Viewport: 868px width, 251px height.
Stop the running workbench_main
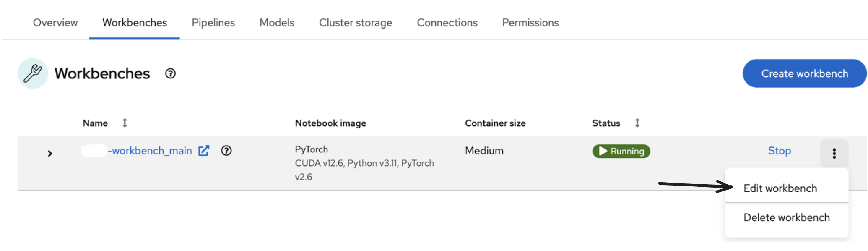(x=779, y=151)
